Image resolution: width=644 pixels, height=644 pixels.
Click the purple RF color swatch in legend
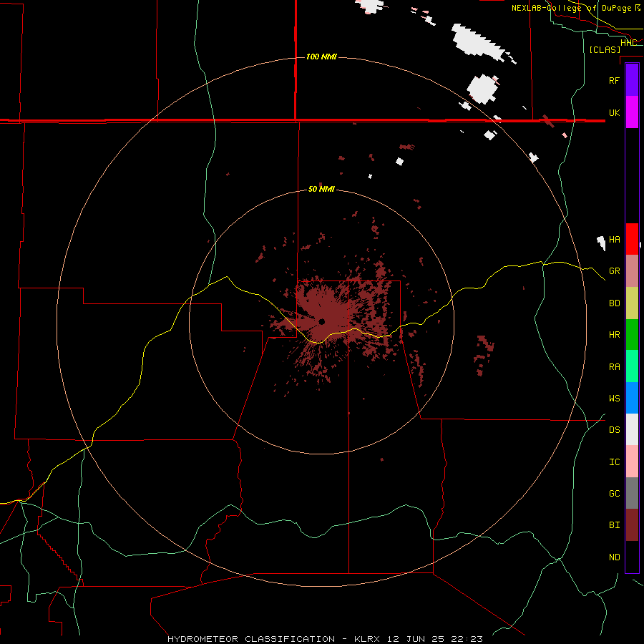[x=632, y=80]
